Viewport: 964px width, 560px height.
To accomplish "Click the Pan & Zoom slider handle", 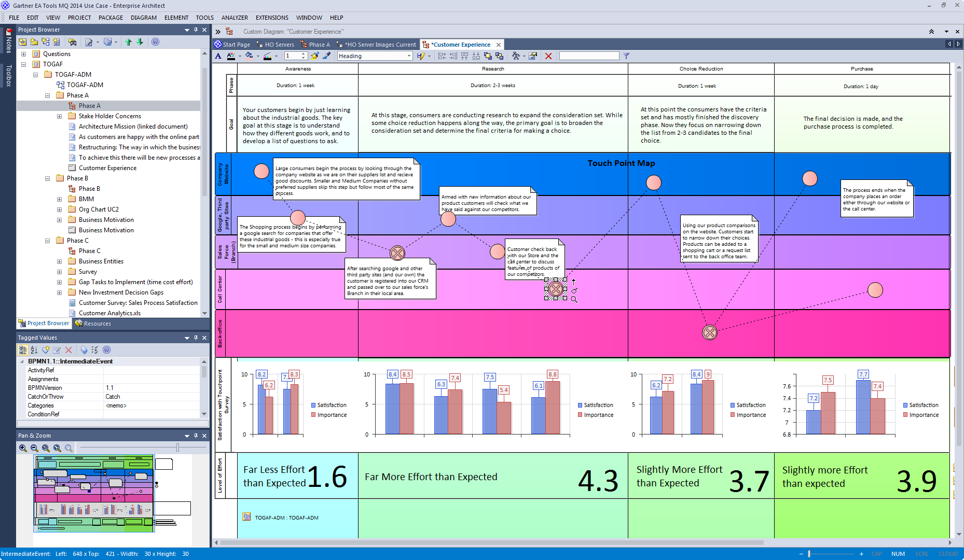I will click(x=177, y=447).
